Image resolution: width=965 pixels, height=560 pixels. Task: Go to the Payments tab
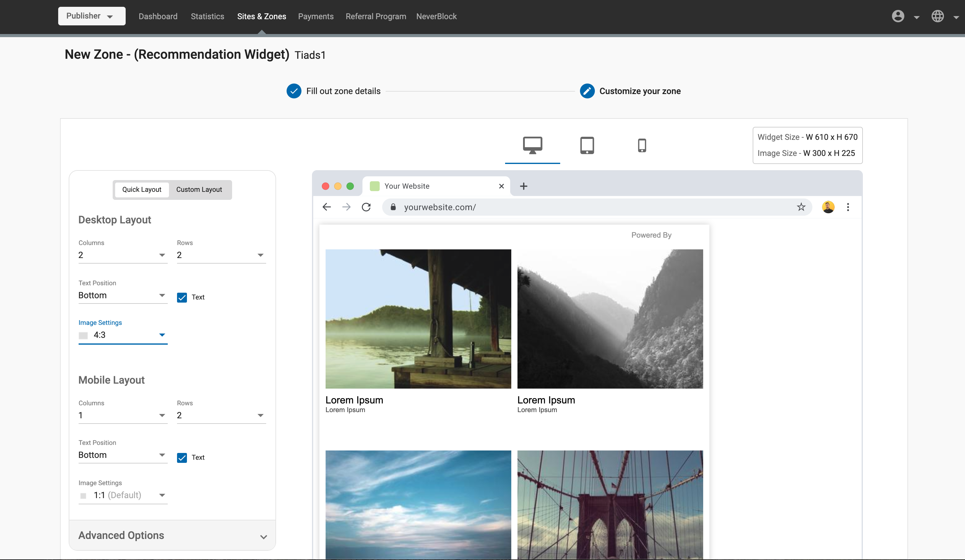point(316,16)
